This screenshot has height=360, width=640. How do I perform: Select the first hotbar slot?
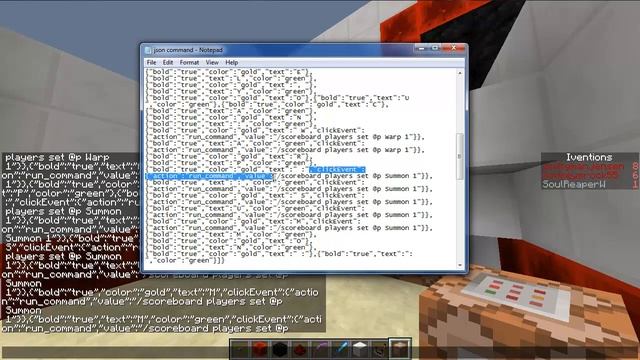coord(240,349)
